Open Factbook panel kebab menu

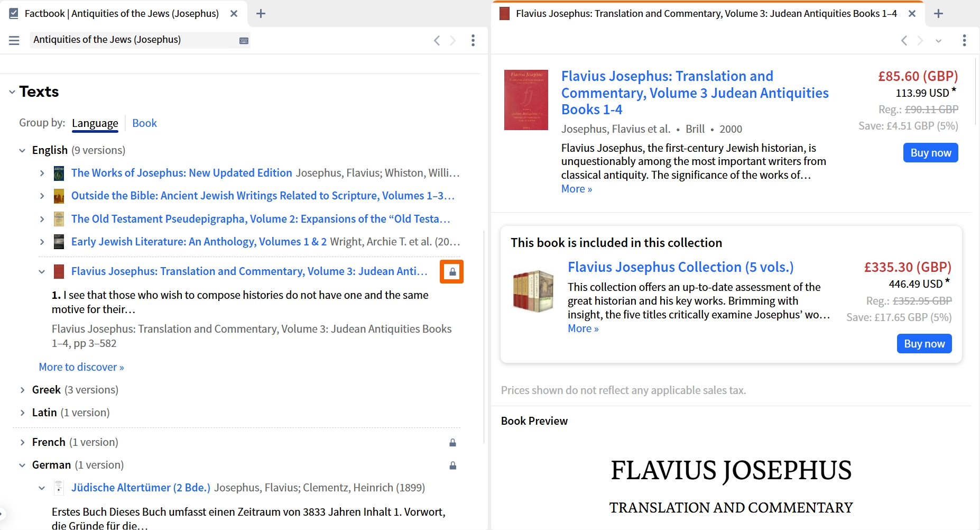(x=473, y=40)
